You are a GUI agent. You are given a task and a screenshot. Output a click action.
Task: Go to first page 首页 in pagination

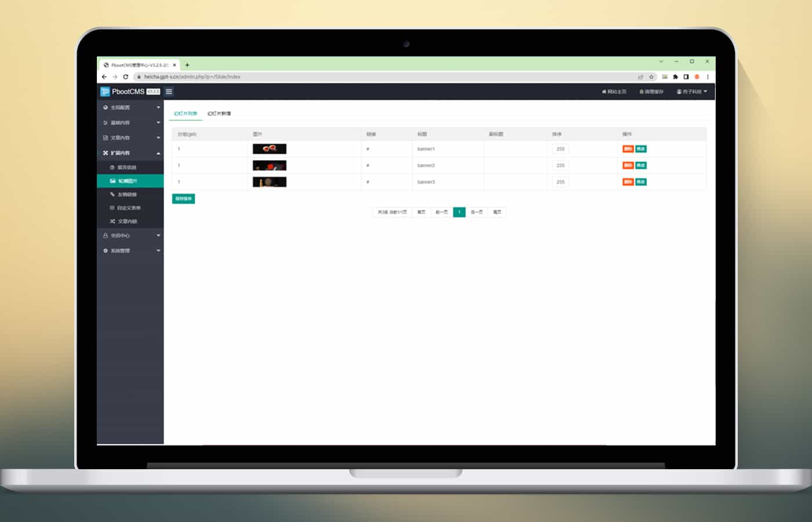422,212
